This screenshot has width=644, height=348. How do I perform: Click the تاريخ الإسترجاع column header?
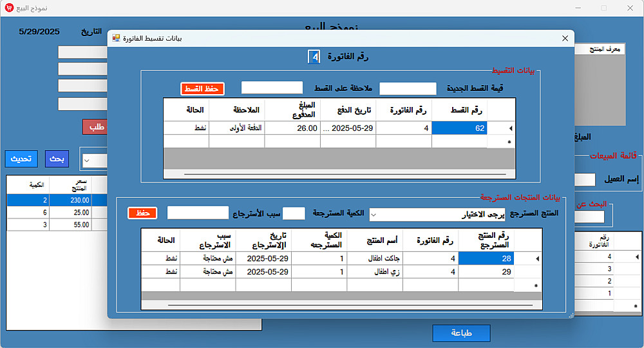click(x=263, y=240)
